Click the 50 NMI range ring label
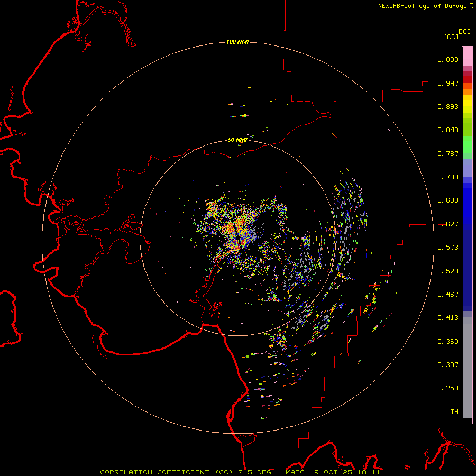 [x=237, y=140]
